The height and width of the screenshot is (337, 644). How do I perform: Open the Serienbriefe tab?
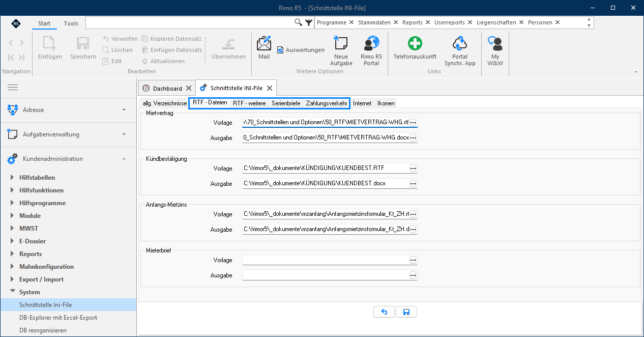[x=286, y=103]
